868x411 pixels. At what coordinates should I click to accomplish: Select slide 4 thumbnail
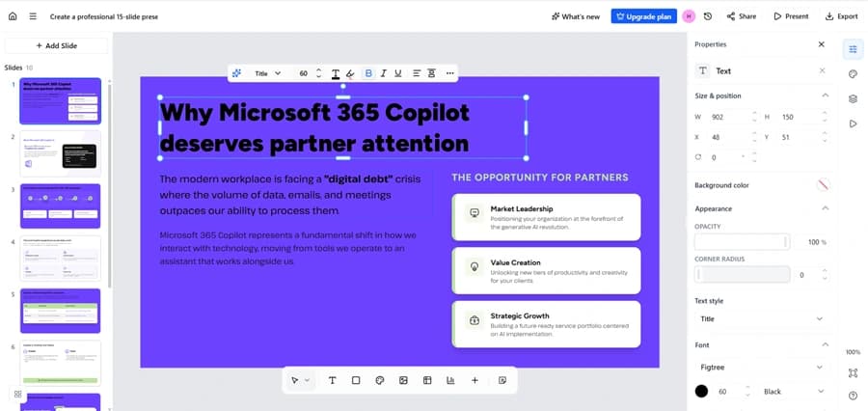[61, 259]
